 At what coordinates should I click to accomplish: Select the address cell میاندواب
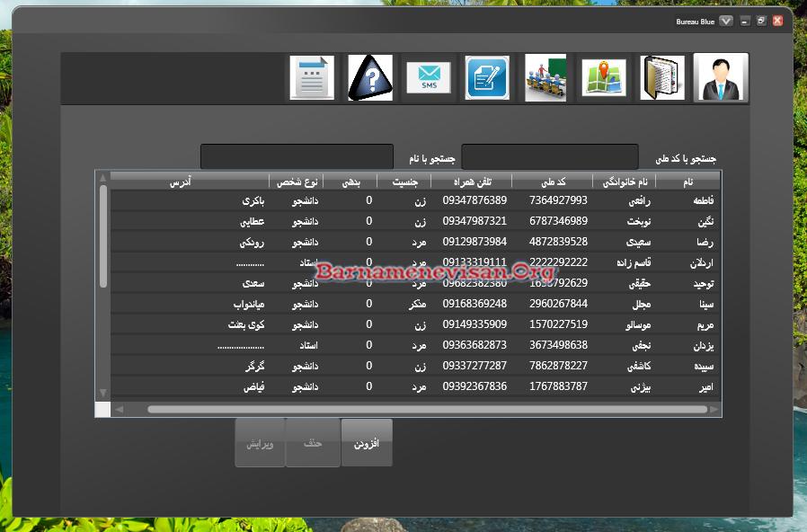click(x=249, y=304)
